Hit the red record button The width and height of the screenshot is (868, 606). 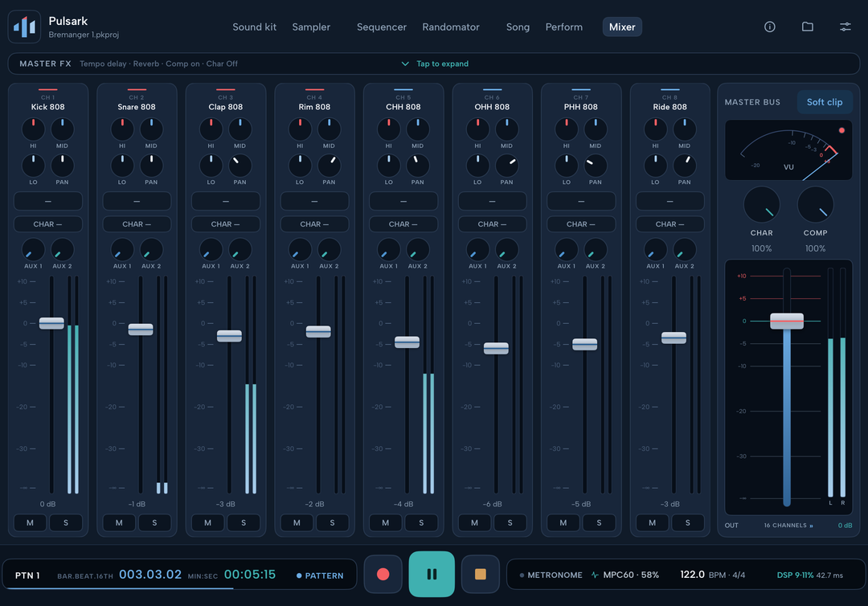click(383, 574)
